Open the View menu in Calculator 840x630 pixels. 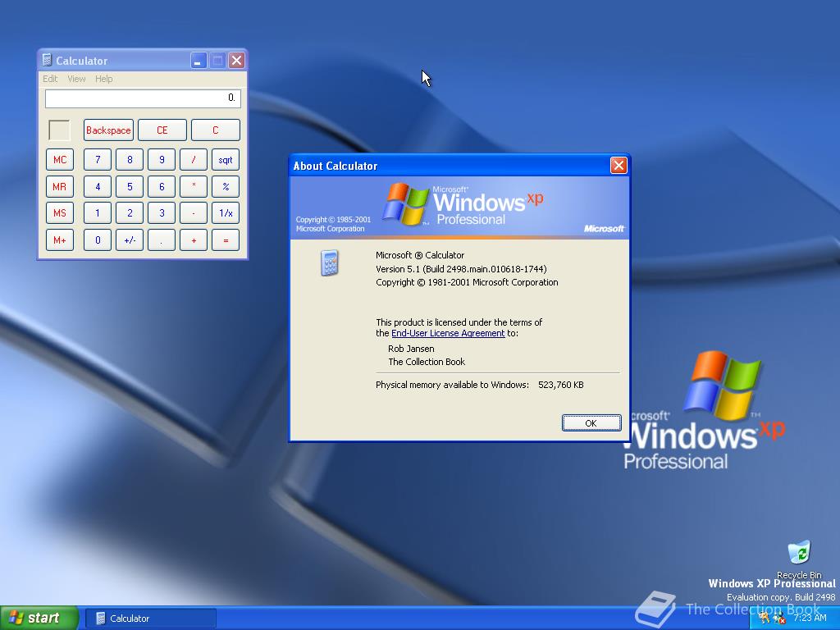click(x=76, y=79)
